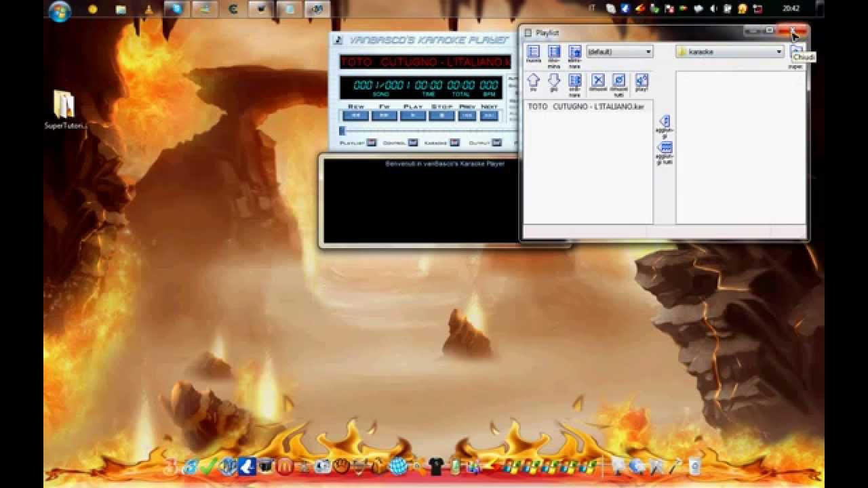This screenshot has width=868, height=488.
Task: Close the Playlist window
Action: coord(792,30)
